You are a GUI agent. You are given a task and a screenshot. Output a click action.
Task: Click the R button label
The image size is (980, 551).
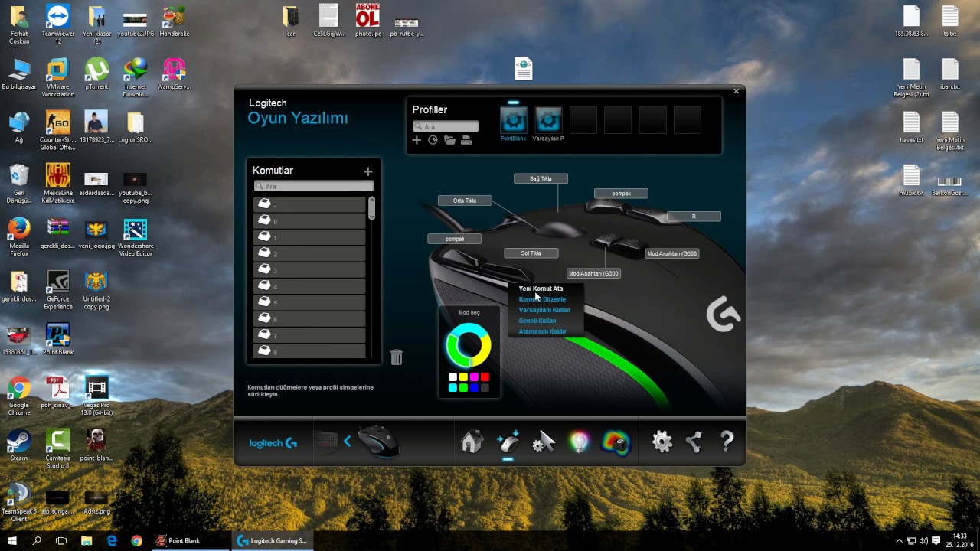point(694,217)
